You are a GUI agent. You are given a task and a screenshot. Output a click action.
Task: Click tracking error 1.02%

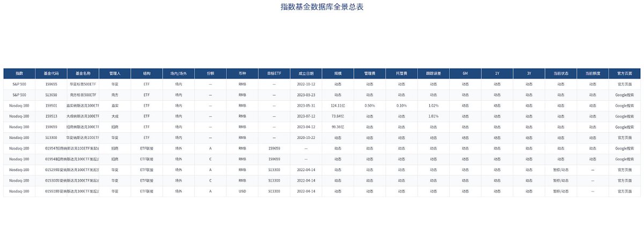(434, 106)
